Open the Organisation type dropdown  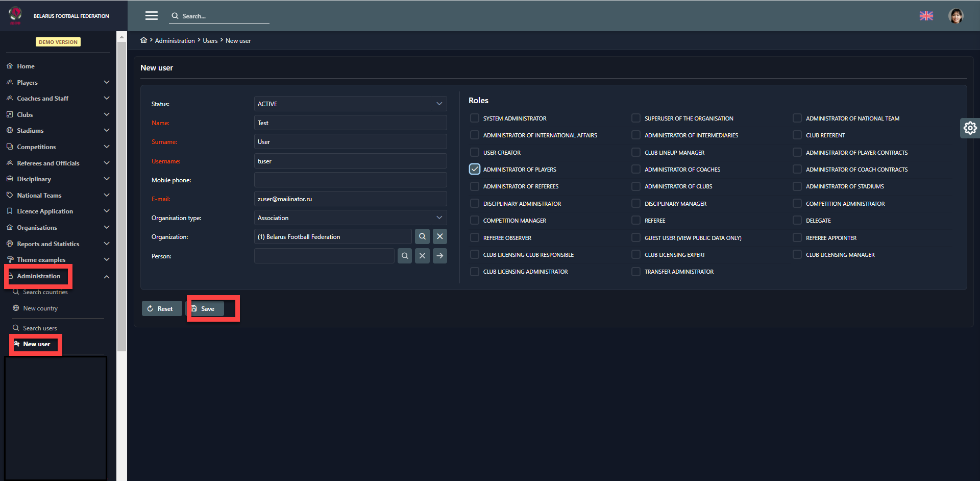(x=350, y=218)
